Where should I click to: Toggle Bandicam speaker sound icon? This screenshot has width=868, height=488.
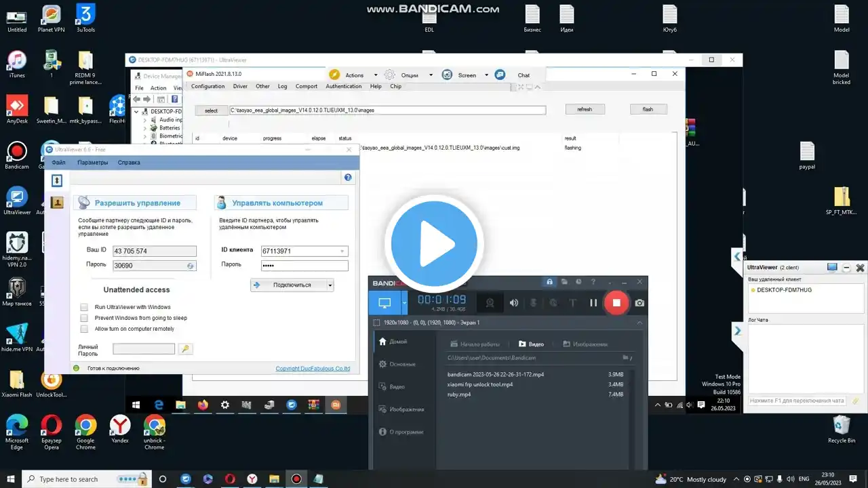514,303
